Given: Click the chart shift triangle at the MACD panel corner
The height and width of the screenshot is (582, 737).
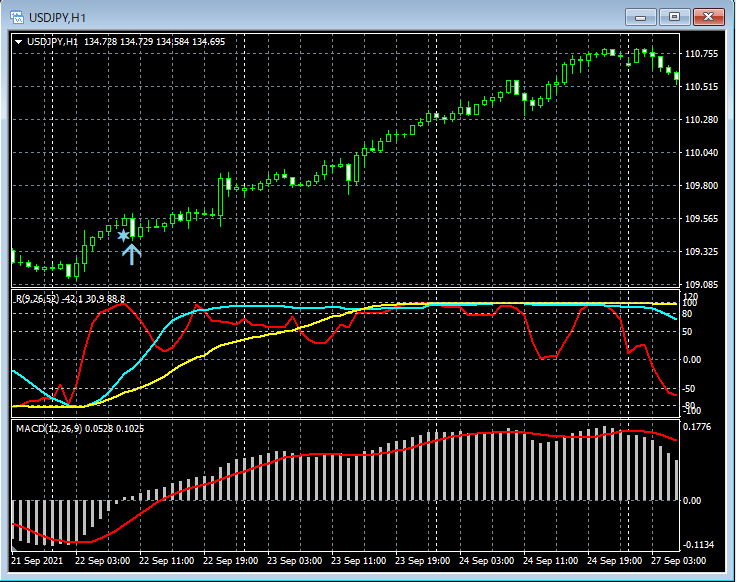Looking at the screenshot, I should pyautogui.click(x=14, y=548).
